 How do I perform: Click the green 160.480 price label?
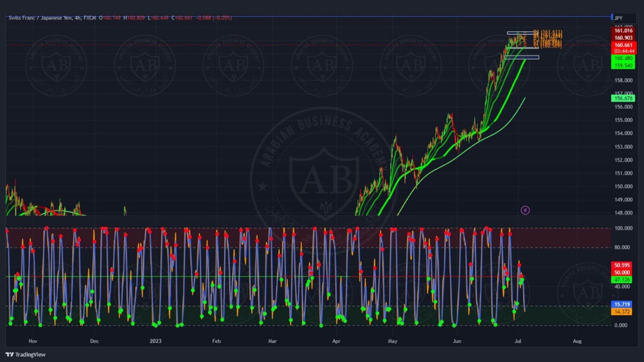pyautogui.click(x=623, y=58)
